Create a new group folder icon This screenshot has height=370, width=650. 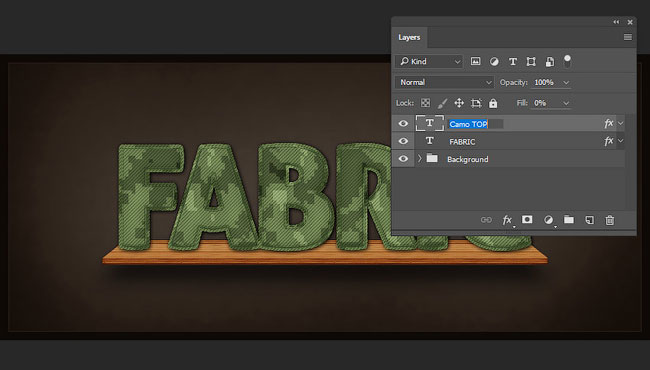click(569, 220)
